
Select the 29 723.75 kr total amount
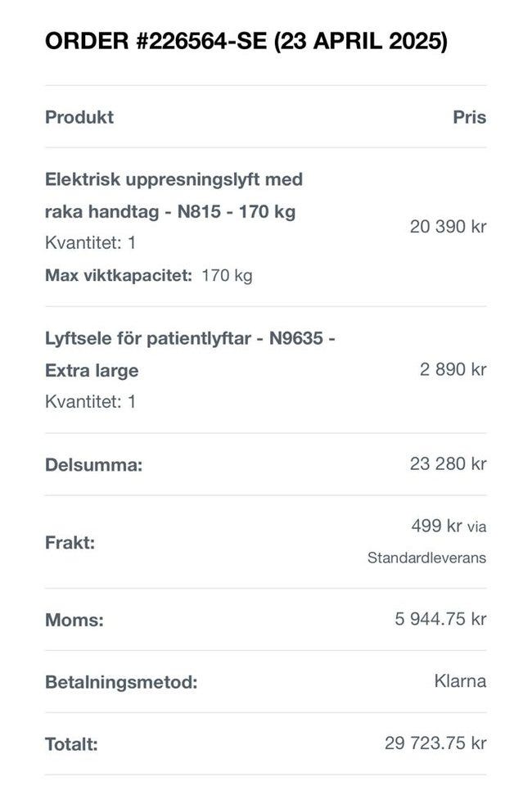[x=435, y=743]
